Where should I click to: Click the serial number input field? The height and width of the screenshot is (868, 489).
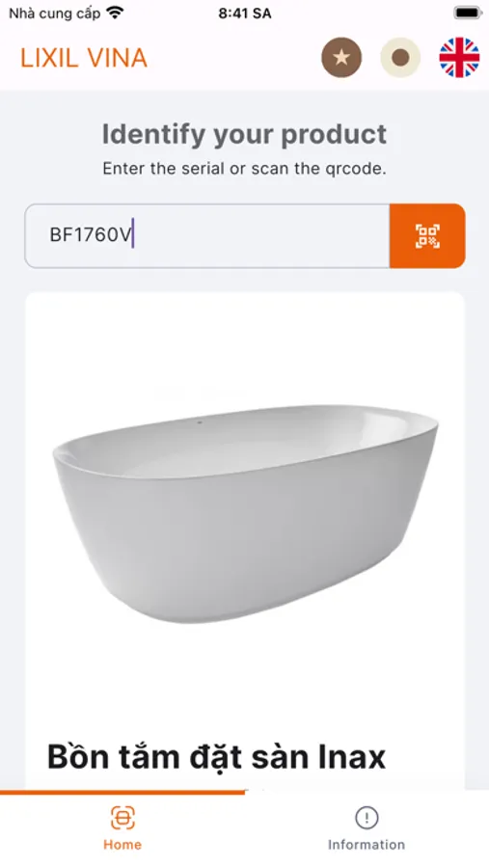[x=207, y=236]
